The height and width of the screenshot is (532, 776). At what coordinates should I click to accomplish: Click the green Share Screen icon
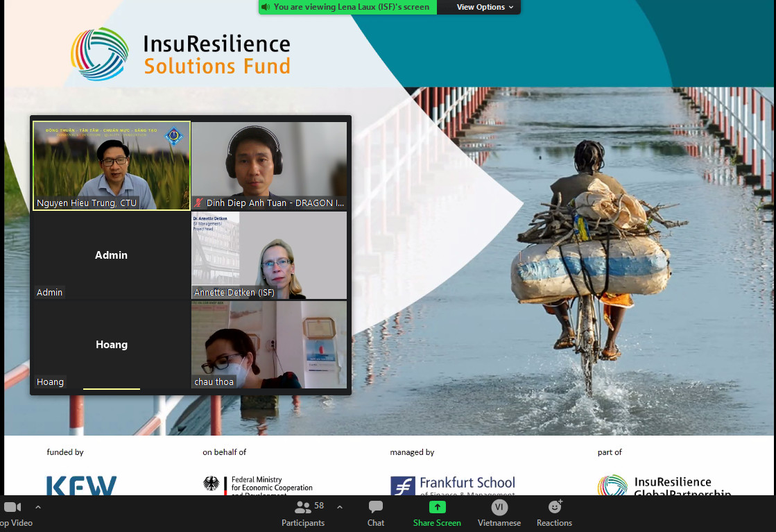click(437, 508)
